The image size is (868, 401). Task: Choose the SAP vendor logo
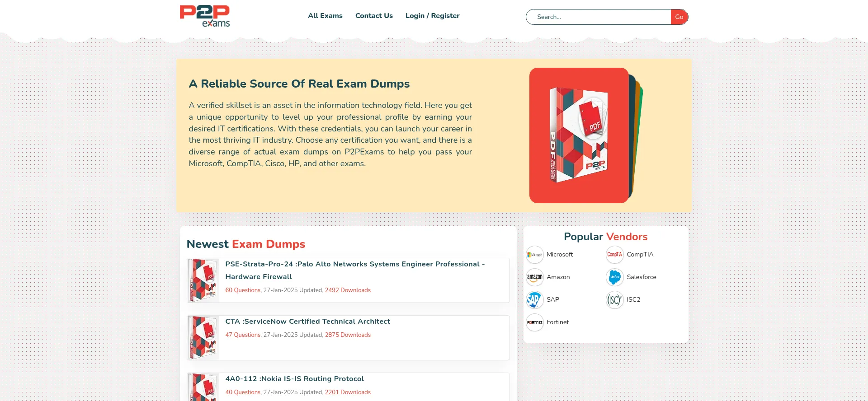[535, 300]
